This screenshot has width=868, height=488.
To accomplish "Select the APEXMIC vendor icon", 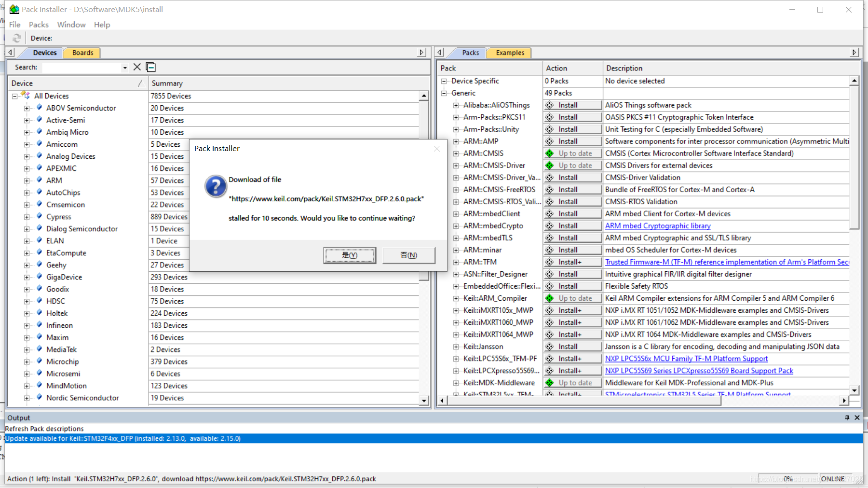I will point(39,168).
